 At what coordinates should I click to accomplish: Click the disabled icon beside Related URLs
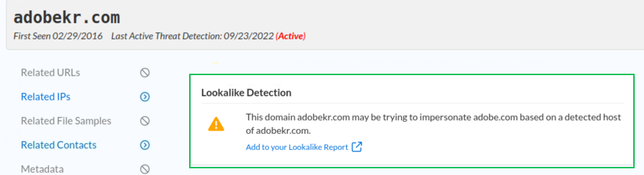tap(145, 73)
